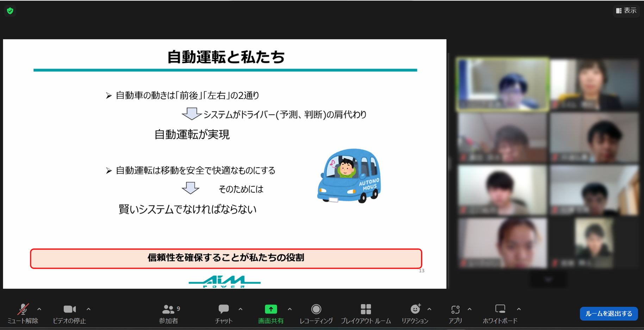The width and height of the screenshot is (644, 330).
Task: Select the highlighted active speaker video tile
Action: tap(502, 85)
